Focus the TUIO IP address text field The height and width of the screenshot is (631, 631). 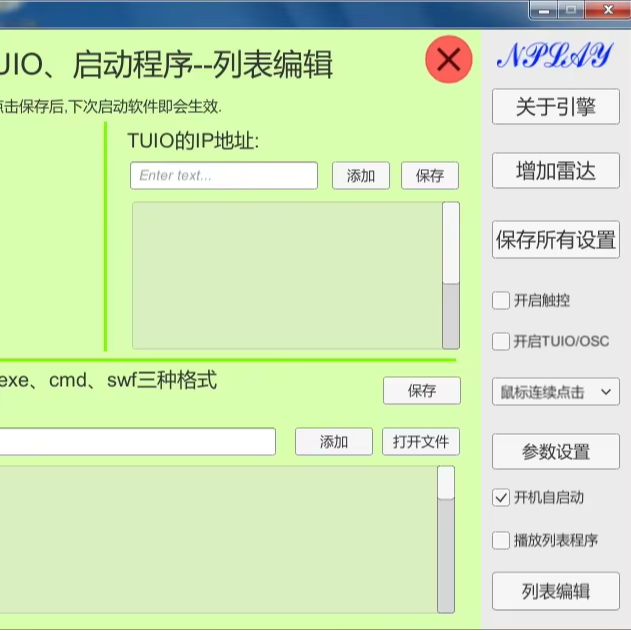pos(224,175)
